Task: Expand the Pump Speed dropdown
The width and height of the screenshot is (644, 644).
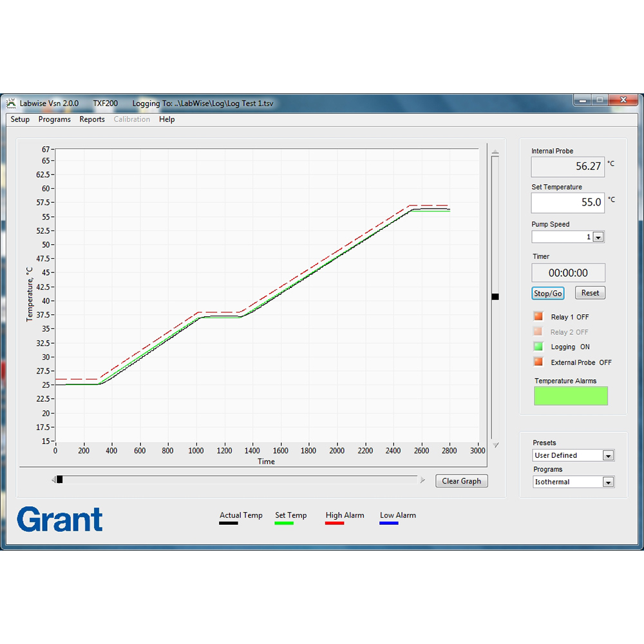Action: 598,237
